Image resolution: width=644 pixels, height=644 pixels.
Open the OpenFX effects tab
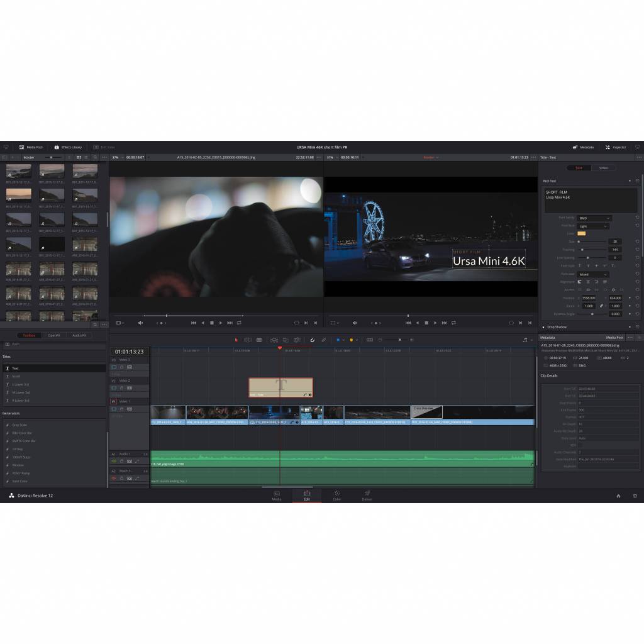pos(54,336)
